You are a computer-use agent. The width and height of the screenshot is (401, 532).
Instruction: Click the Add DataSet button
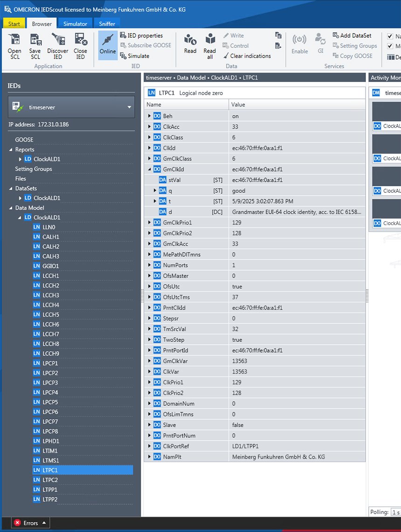pos(352,35)
